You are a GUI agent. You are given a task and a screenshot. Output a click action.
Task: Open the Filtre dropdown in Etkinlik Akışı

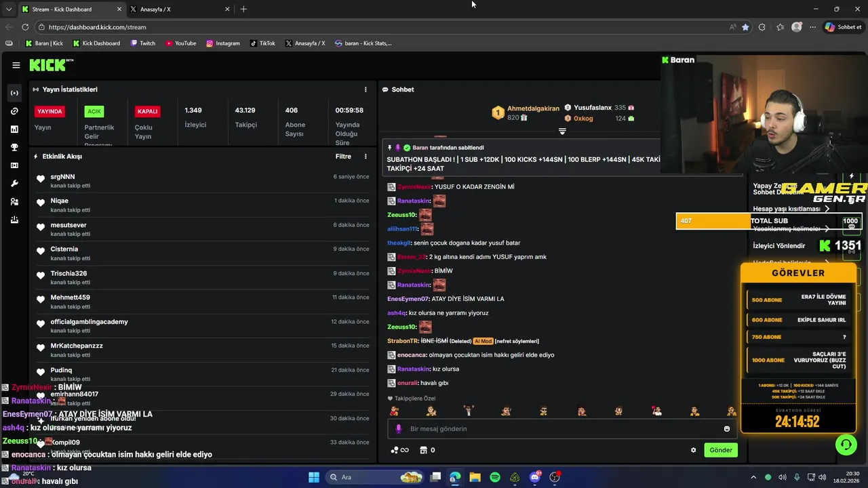point(343,157)
